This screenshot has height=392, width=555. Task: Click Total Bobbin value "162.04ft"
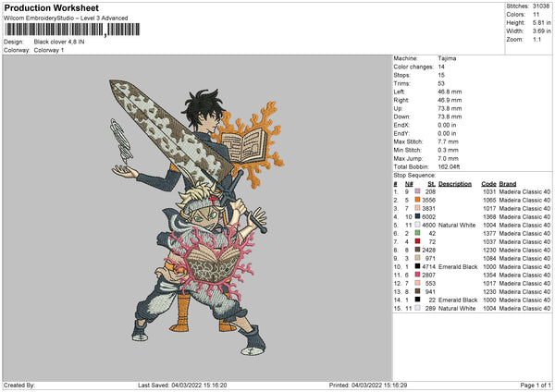click(x=449, y=166)
